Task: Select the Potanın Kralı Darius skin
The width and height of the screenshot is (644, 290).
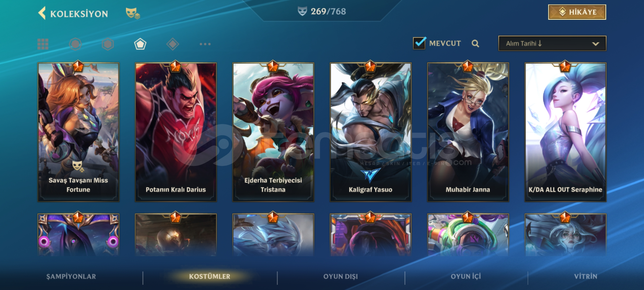Action: pos(176,132)
